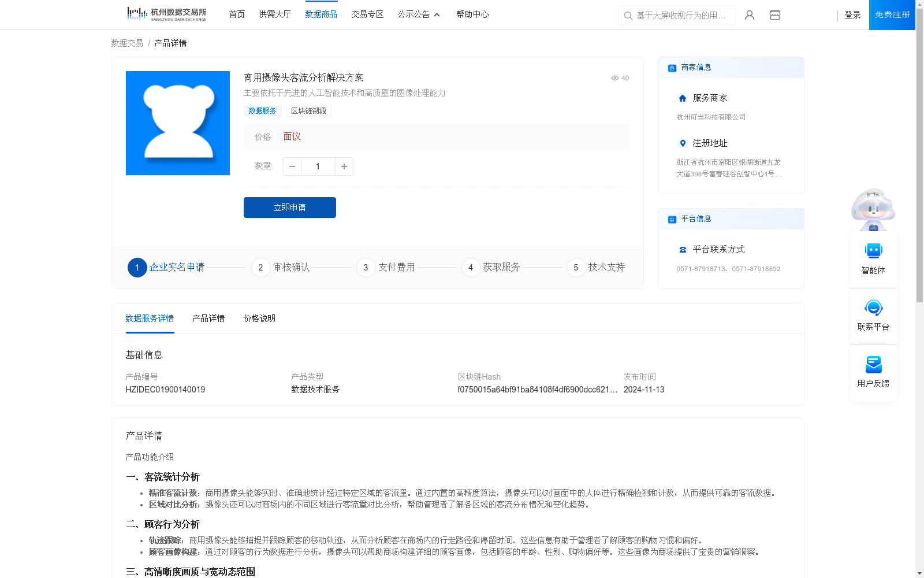
Task: Click breadcrumb text 产品详情
Action: click(x=170, y=43)
